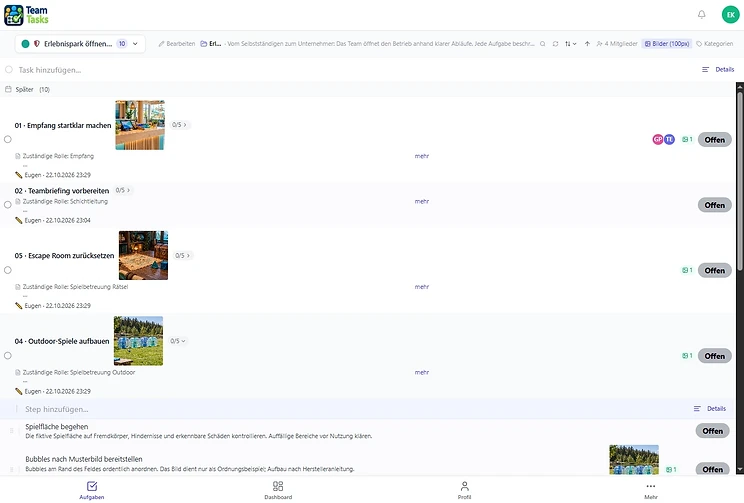
Task: Change Offen status of Empfang task
Action: [715, 140]
